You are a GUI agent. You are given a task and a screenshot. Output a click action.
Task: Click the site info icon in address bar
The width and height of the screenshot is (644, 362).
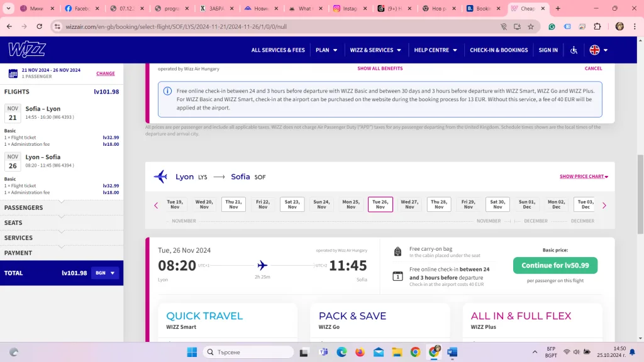point(57,26)
